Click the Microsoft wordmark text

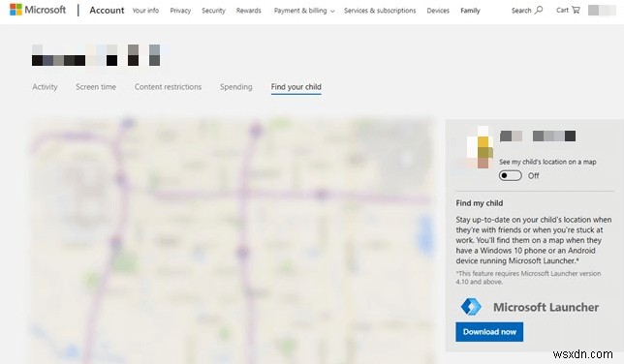[45, 10]
